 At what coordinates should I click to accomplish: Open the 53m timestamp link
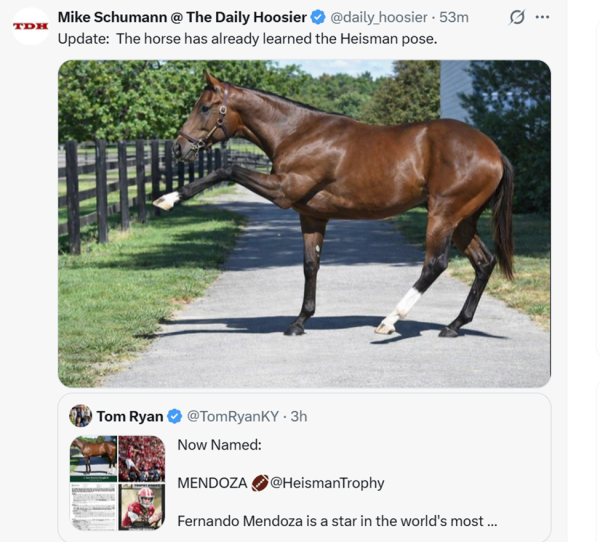point(455,17)
